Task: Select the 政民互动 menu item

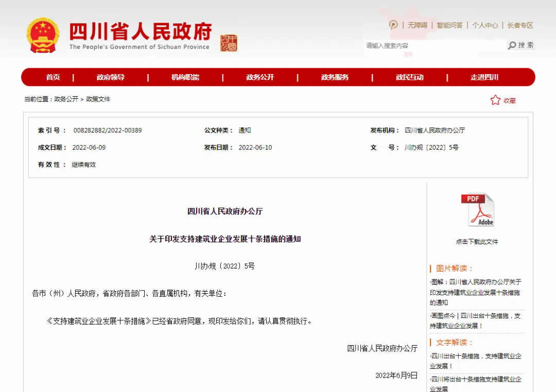Action: tap(410, 77)
